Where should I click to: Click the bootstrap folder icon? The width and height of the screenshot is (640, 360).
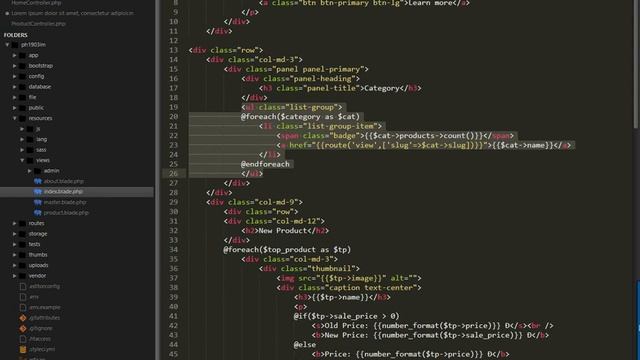point(22,66)
